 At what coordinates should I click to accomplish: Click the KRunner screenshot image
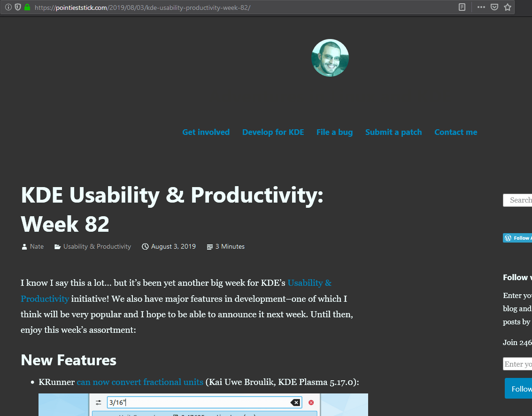pyautogui.click(x=203, y=405)
